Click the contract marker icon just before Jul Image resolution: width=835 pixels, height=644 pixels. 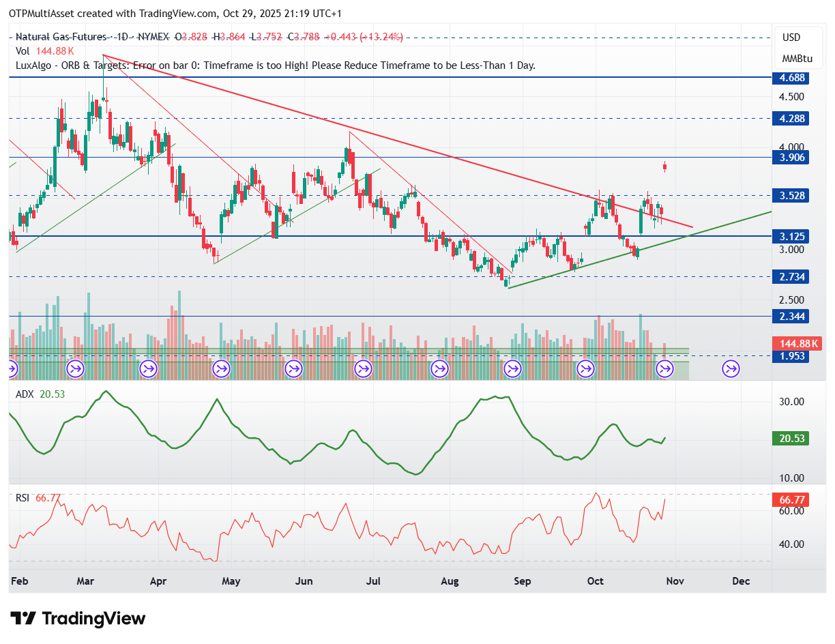click(364, 370)
